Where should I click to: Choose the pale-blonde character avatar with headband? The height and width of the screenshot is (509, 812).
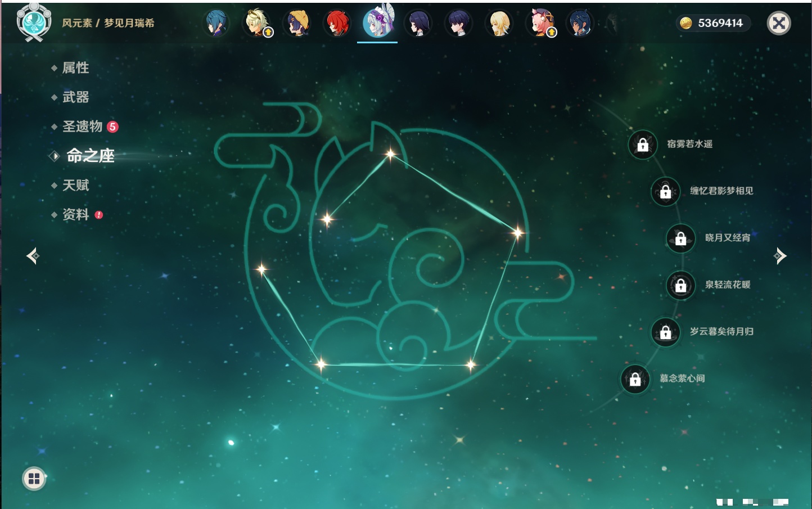pyautogui.click(x=256, y=24)
